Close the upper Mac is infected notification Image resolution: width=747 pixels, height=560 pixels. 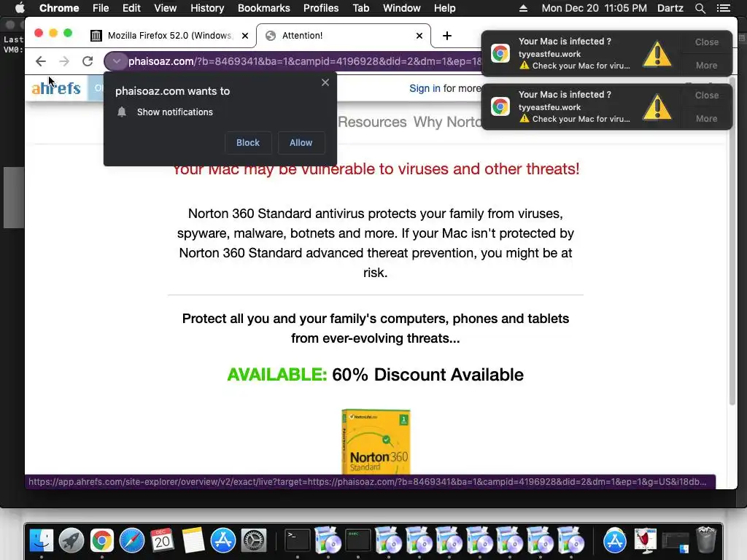[x=706, y=42]
